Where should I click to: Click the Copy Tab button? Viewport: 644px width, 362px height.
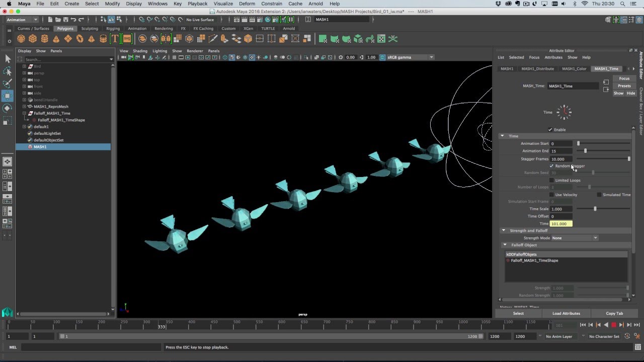point(614,313)
